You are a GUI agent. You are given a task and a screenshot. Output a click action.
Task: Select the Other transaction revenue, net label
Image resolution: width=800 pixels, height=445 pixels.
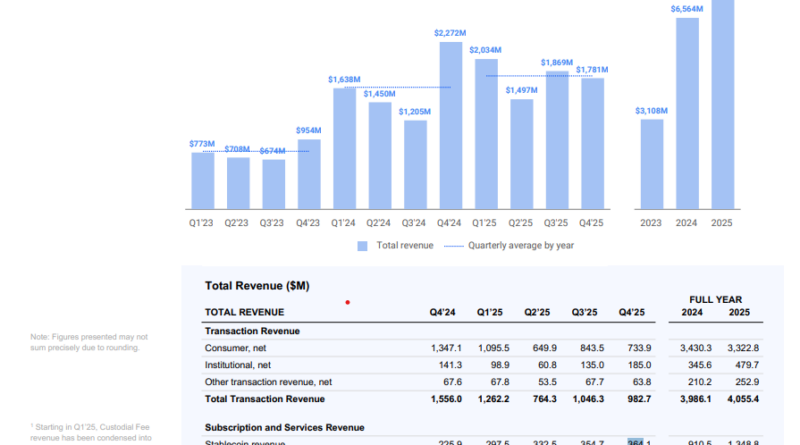pyautogui.click(x=267, y=382)
